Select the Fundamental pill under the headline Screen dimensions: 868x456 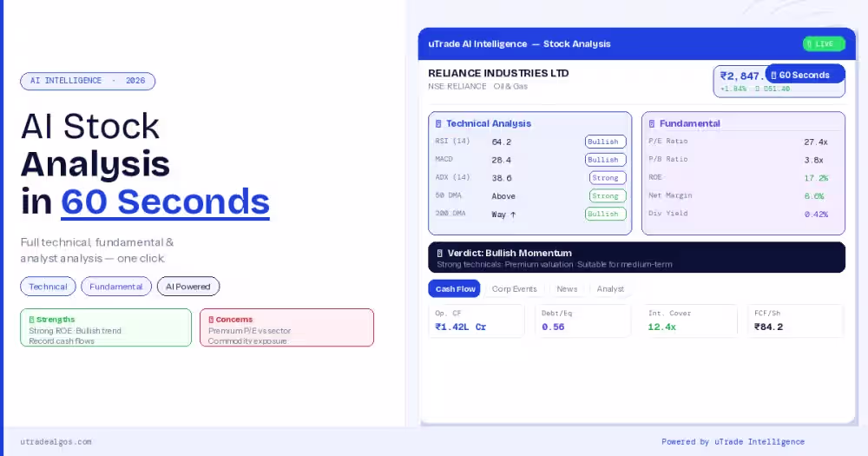tap(116, 287)
